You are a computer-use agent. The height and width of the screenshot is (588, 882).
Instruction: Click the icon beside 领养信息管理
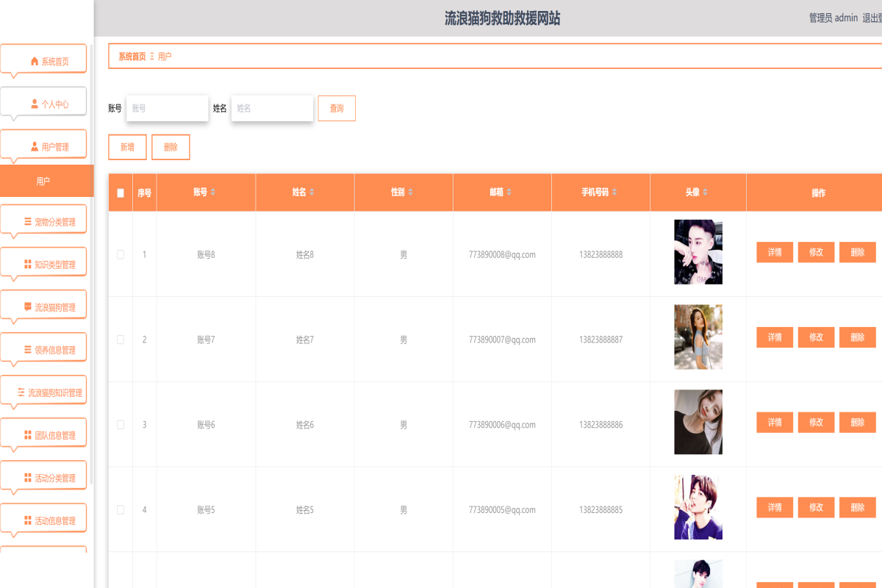click(x=28, y=350)
